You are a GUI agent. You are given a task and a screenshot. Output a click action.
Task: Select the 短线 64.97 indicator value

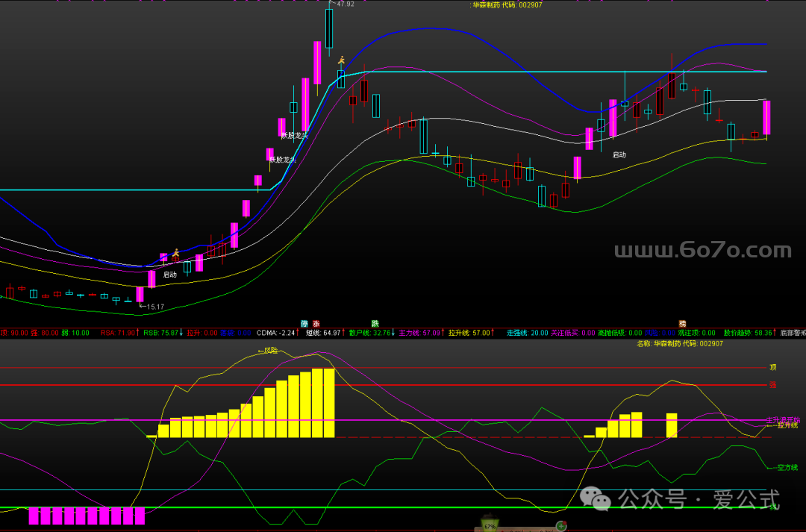324,333
